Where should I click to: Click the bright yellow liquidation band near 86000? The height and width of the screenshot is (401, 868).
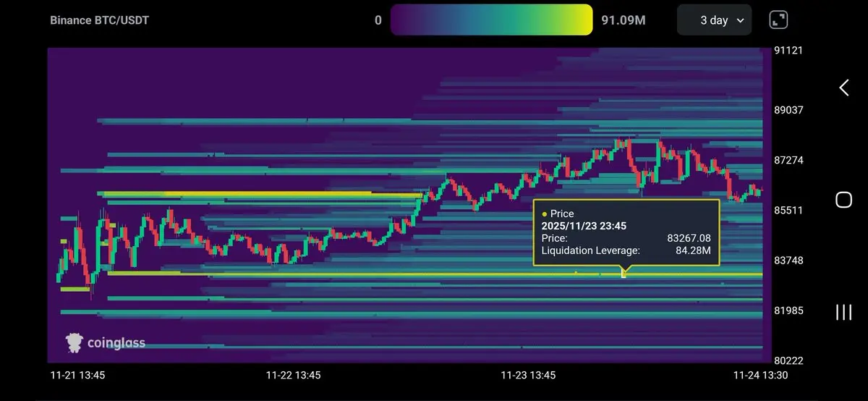point(260,194)
